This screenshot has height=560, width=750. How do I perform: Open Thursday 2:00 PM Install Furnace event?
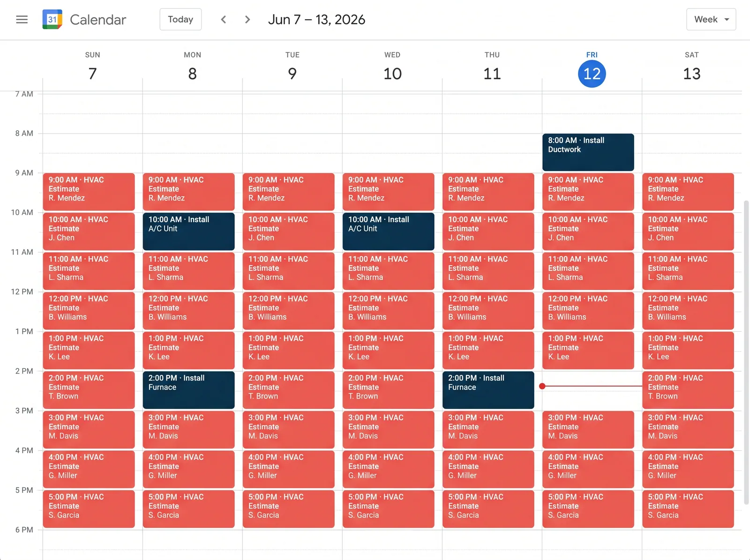point(488,390)
